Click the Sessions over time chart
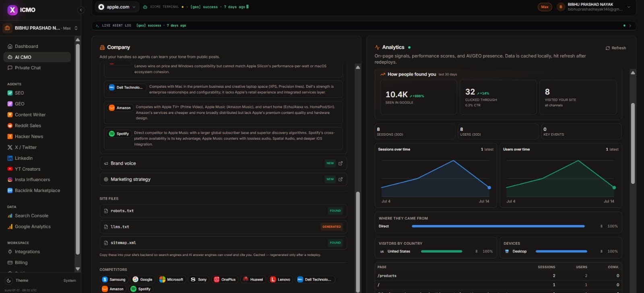 pyautogui.click(x=436, y=175)
